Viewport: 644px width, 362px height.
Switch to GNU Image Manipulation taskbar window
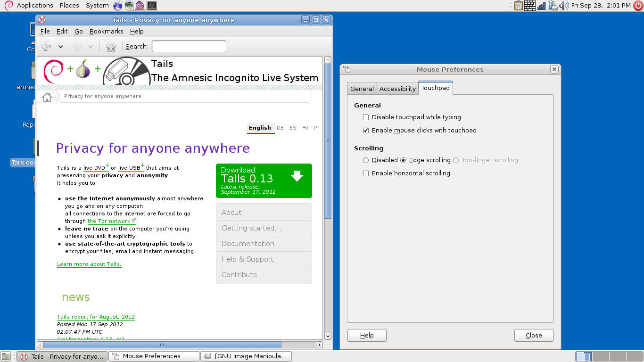click(246, 356)
